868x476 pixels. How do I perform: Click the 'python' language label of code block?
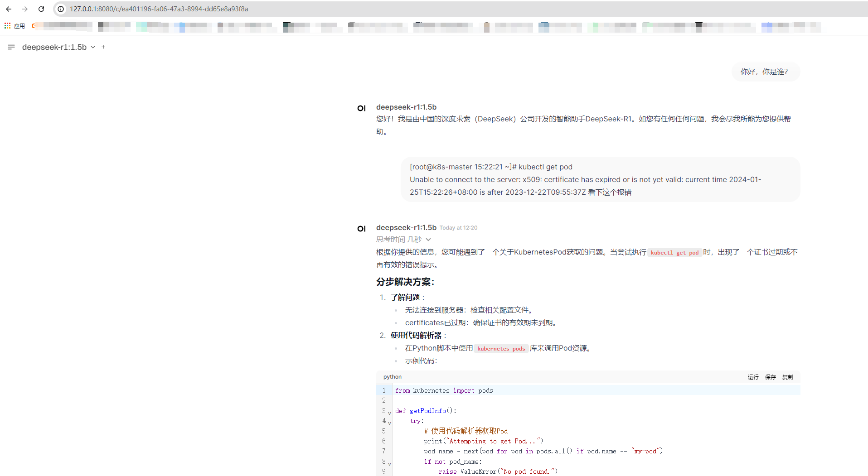click(392, 377)
